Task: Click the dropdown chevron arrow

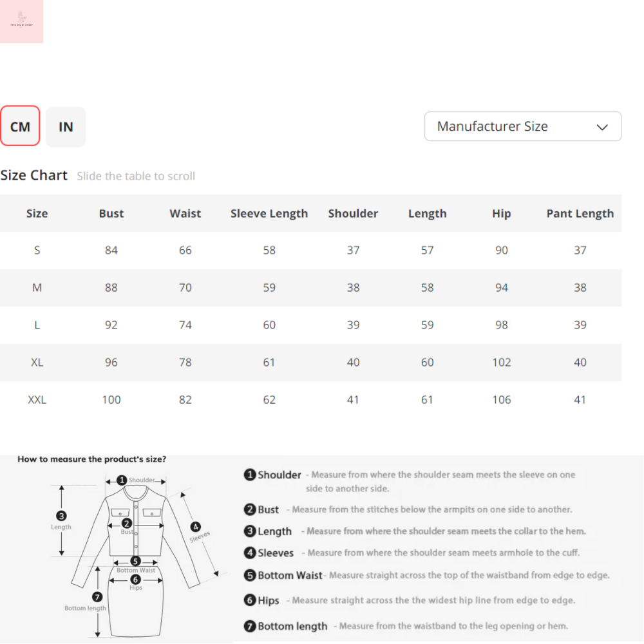Action: [x=602, y=127]
